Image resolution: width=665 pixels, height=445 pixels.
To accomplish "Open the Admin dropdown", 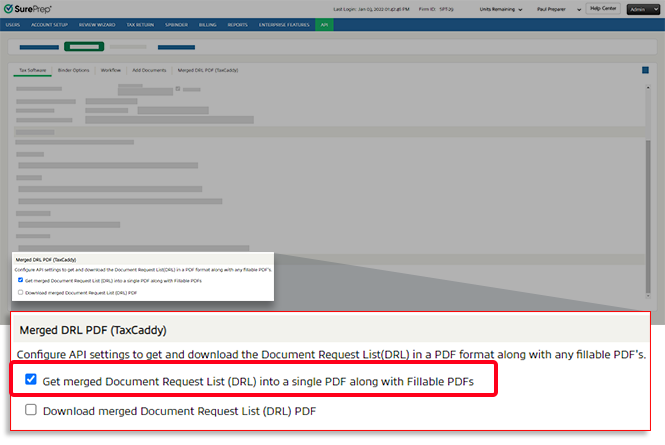I will tap(643, 9).
